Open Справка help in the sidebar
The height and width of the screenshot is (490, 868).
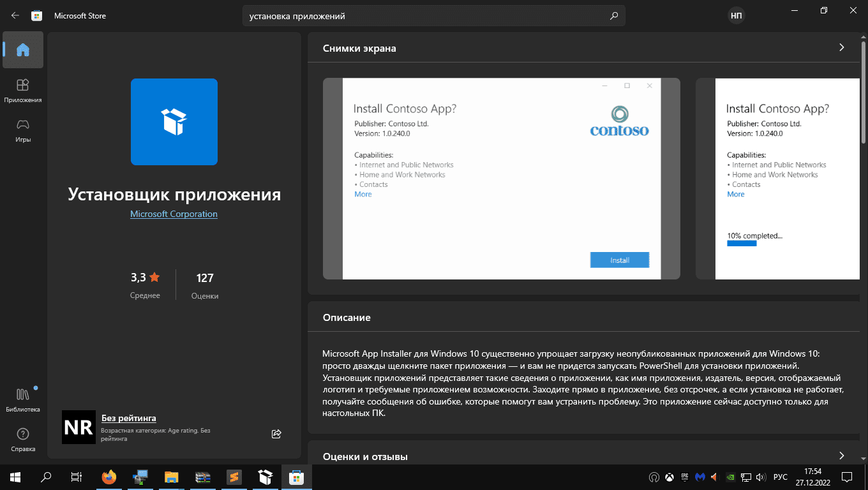pyautogui.click(x=23, y=440)
